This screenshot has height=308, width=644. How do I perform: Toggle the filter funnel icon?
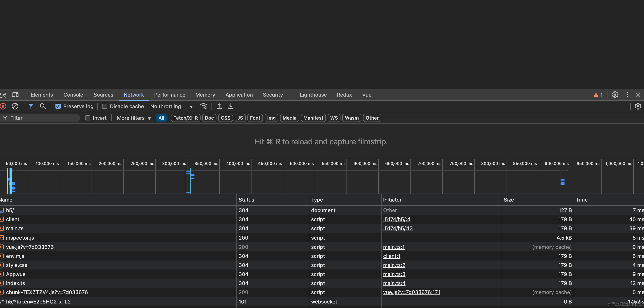(31, 106)
